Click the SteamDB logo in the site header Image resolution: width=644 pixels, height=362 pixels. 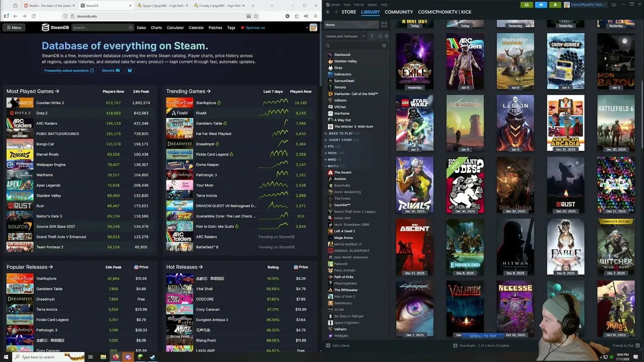tap(55, 28)
